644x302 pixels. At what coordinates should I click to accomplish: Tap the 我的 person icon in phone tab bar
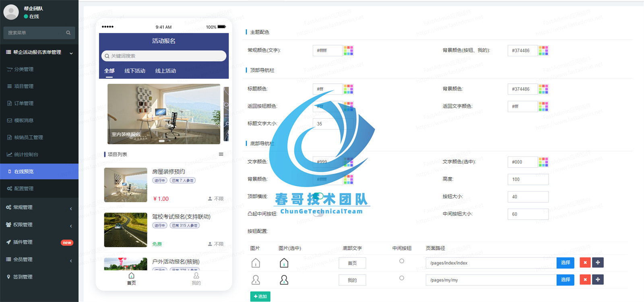[x=196, y=275]
